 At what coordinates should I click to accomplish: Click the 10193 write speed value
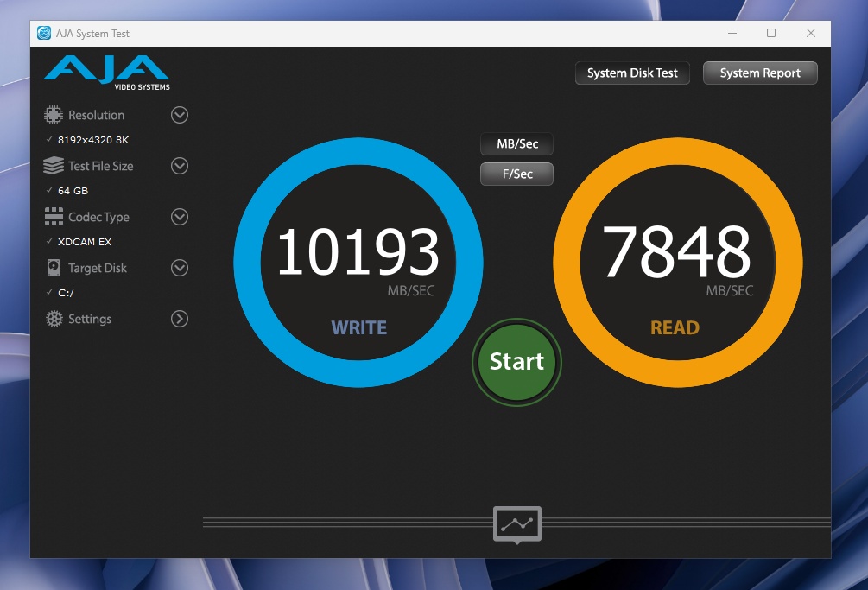pos(358,252)
